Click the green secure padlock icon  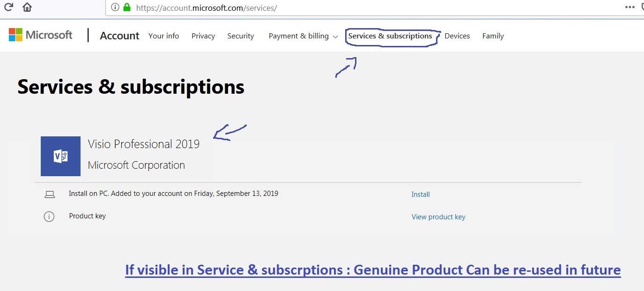pyautogui.click(x=126, y=7)
